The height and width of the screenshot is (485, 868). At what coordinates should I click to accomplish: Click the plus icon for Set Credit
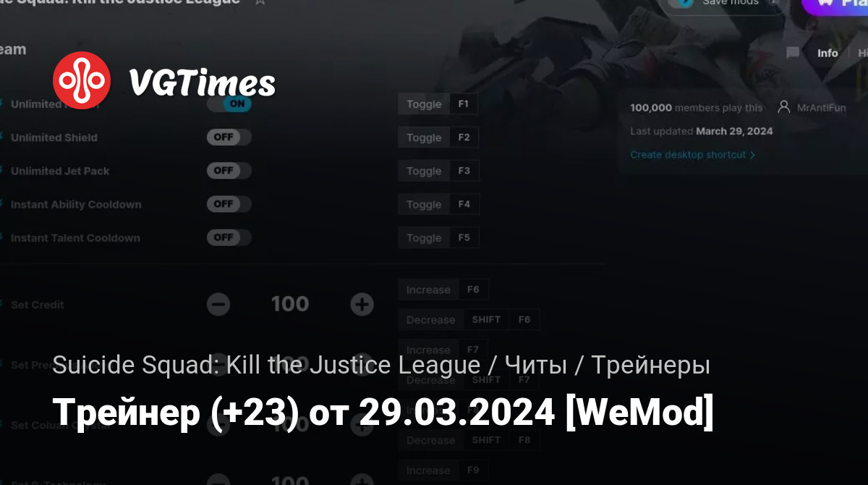362,305
